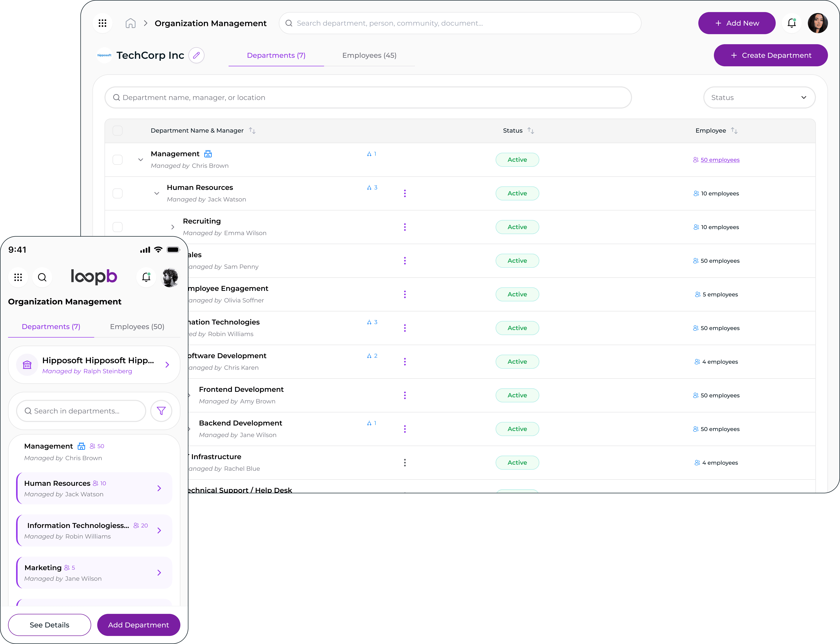Open the mobile filter funnel icon
Screen dimensions: 840x644
161,411
